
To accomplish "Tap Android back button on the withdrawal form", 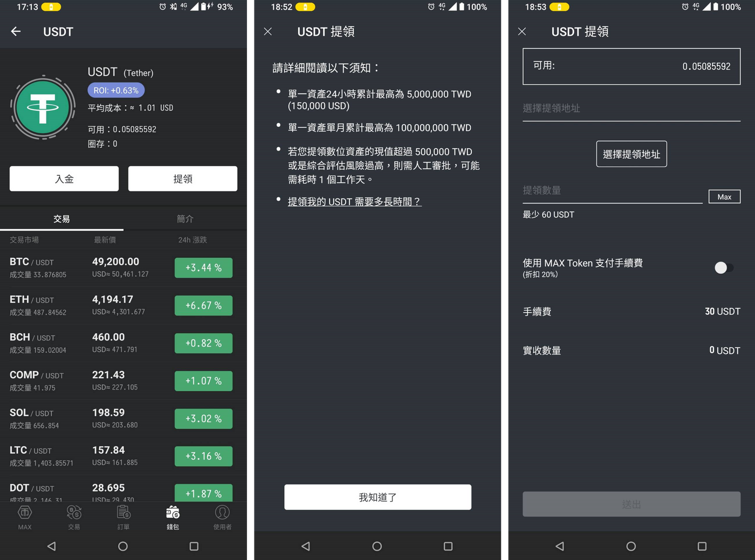I will coord(560,546).
